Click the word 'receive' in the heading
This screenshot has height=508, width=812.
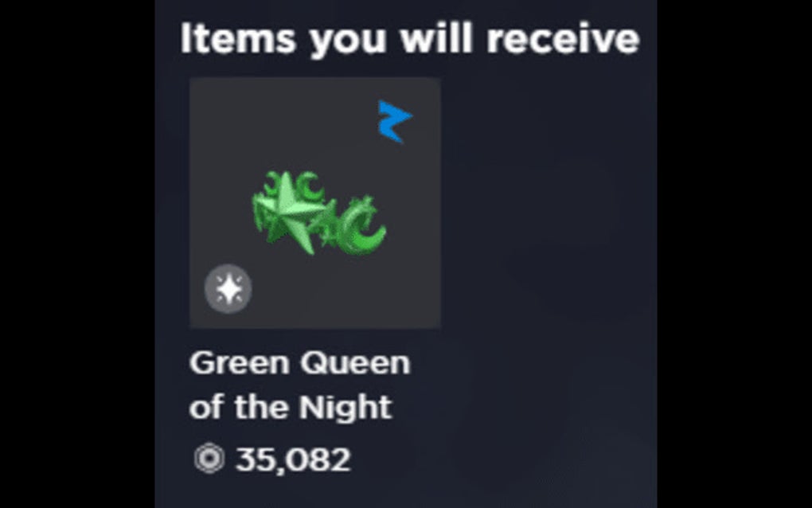click(563, 39)
